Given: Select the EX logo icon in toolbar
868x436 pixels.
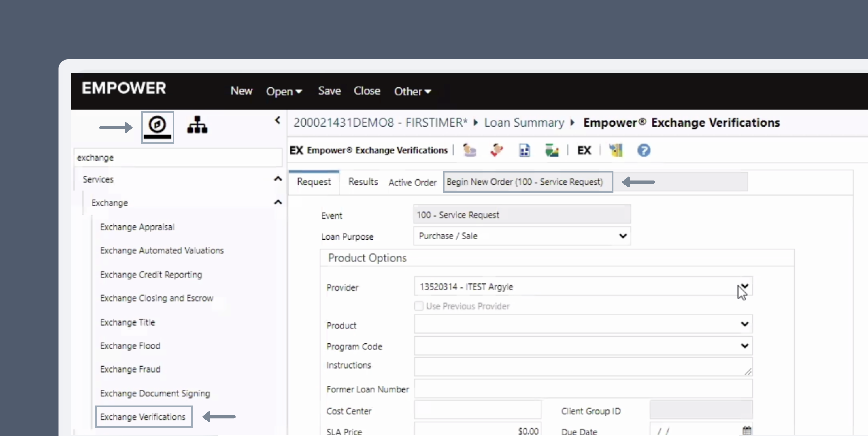Looking at the screenshot, I should tap(584, 150).
